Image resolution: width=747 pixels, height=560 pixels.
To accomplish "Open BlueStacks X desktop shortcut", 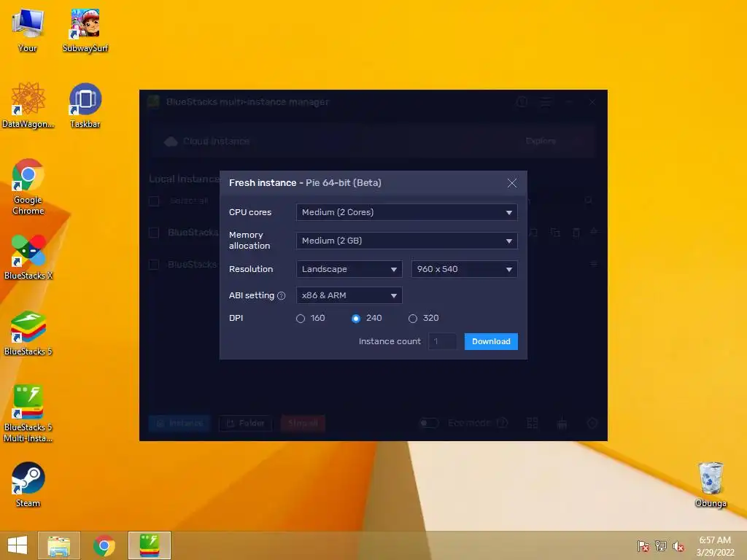I will pos(28,257).
